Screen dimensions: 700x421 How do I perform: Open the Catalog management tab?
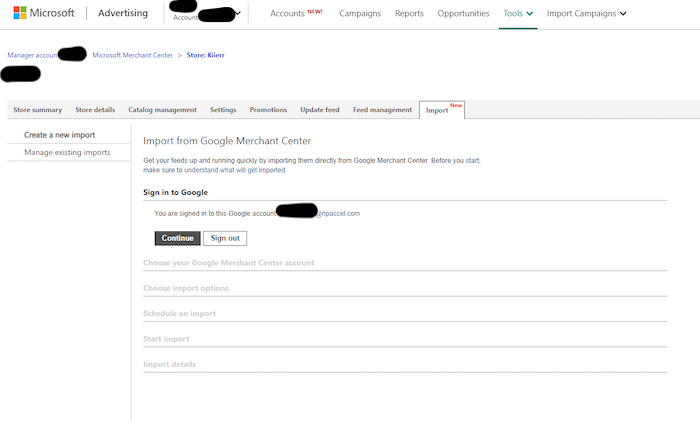click(162, 110)
